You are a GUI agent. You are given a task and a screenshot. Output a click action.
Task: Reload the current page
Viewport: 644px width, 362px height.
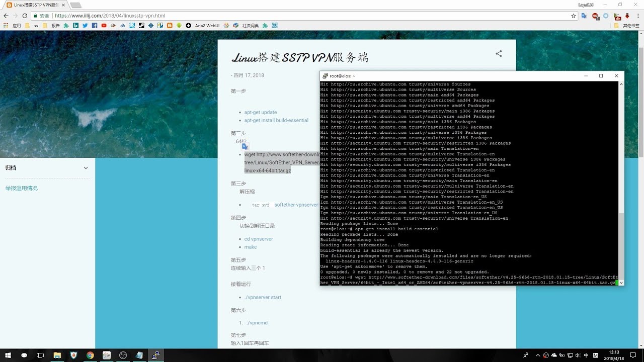point(25,16)
